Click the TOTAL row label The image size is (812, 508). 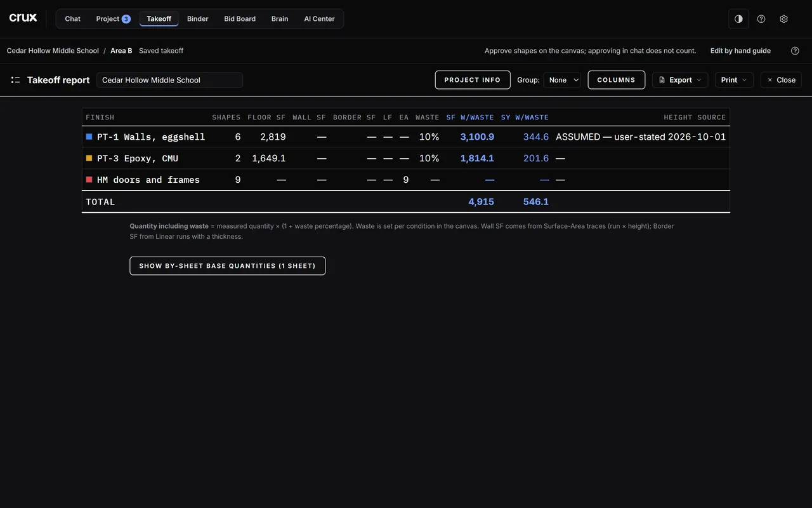(x=100, y=202)
